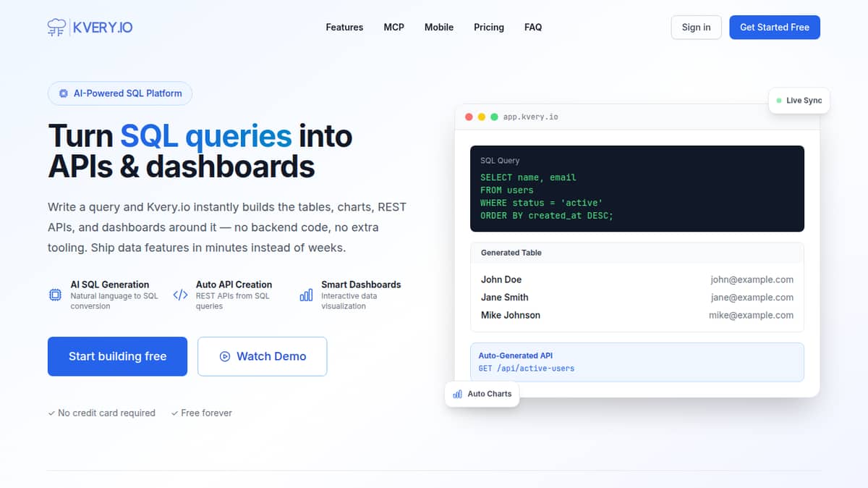This screenshot has width=868, height=488.
Task: Click the Get Started Free button
Action: 775,27
